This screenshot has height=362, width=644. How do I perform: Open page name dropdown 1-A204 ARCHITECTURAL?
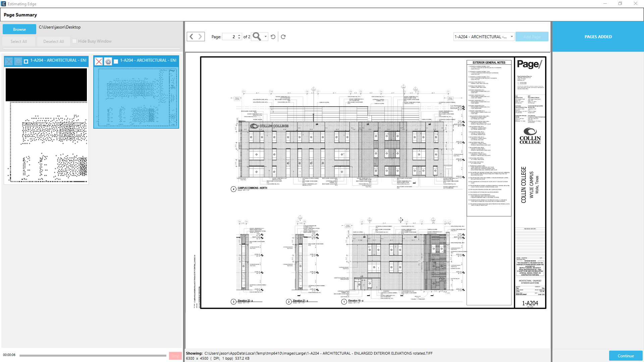tap(484, 37)
